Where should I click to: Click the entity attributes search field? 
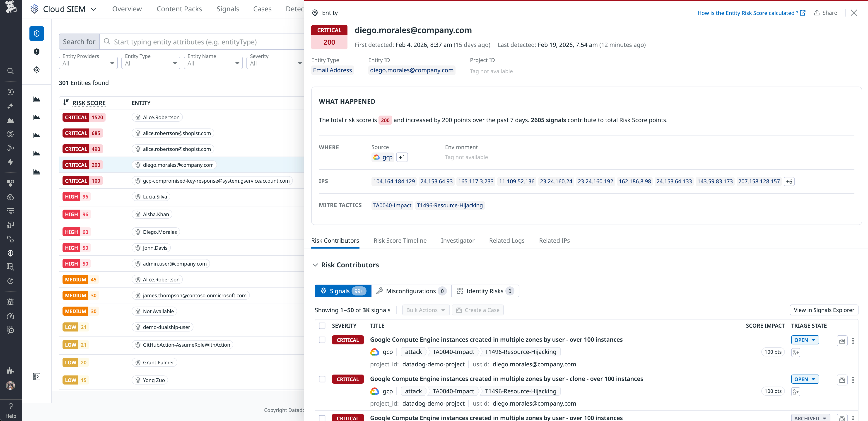(x=202, y=42)
